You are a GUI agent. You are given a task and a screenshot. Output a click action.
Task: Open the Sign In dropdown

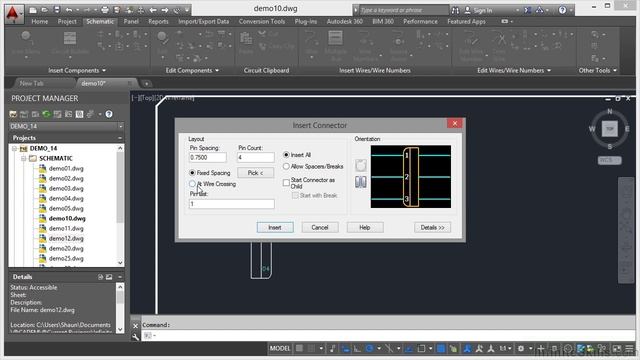click(x=518, y=10)
